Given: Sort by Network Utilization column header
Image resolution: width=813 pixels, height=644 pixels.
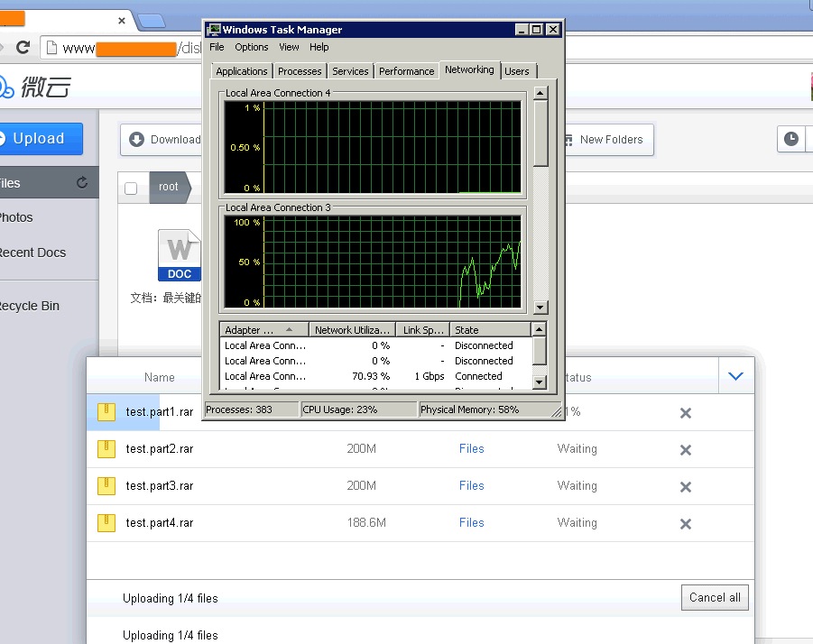Looking at the screenshot, I should tap(352, 330).
